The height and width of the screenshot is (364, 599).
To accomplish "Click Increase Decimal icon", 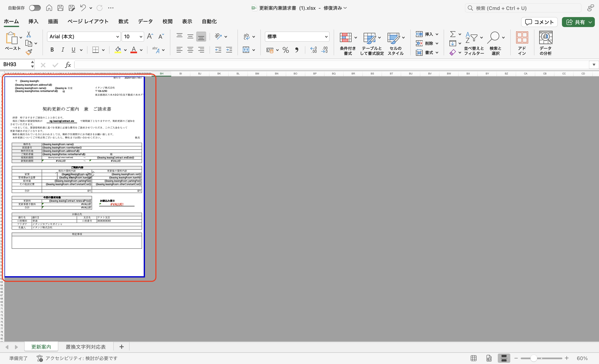I will [314, 50].
